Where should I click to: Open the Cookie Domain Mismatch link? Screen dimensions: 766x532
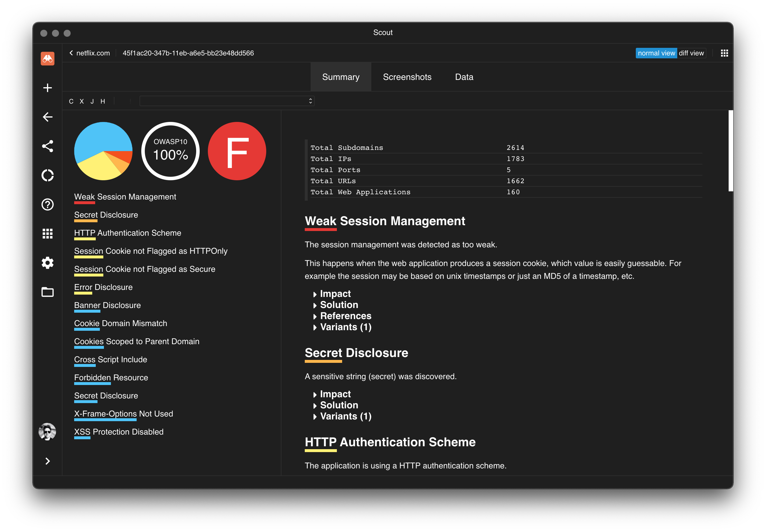[x=121, y=323]
